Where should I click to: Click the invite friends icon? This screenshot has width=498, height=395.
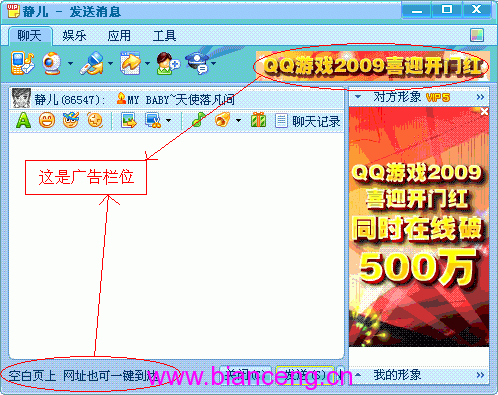pos(168,63)
